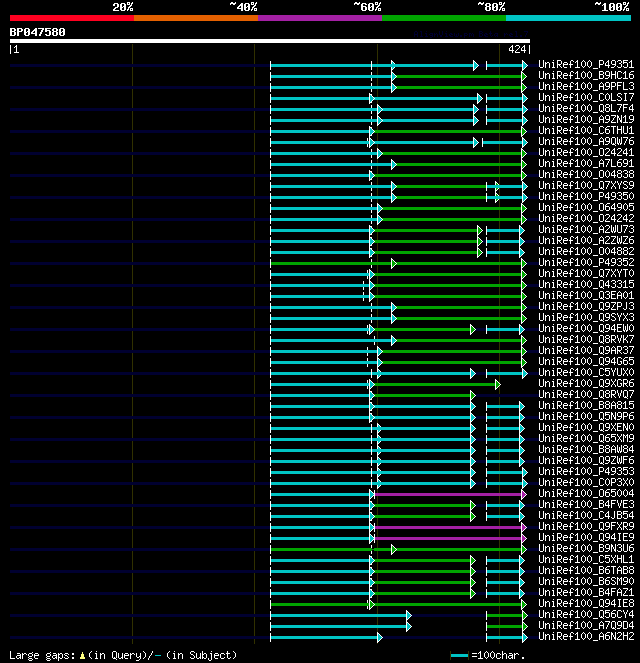Viewport: 640px width, 663px height.
Task: Click the red 20% legend segment
Action: click(x=72, y=18)
